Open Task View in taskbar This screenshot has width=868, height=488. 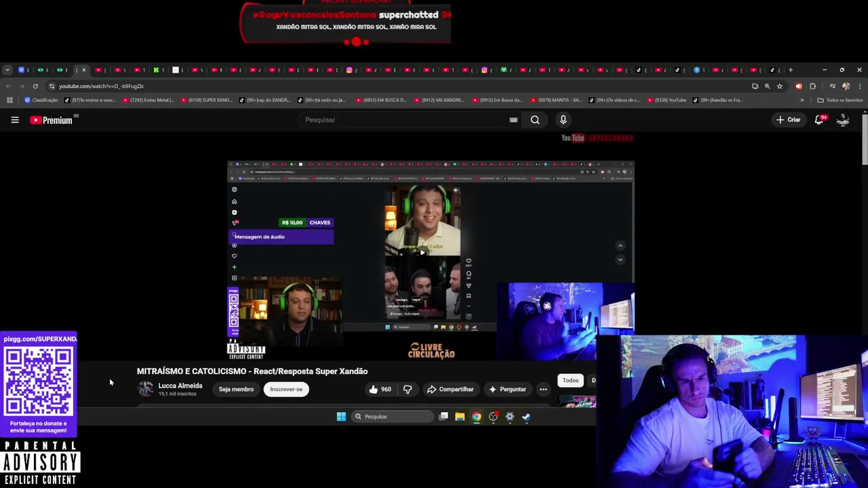(443, 417)
